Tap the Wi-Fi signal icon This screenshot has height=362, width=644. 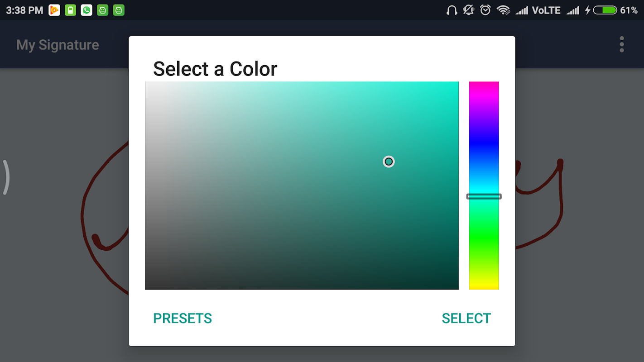(x=503, y=10)
